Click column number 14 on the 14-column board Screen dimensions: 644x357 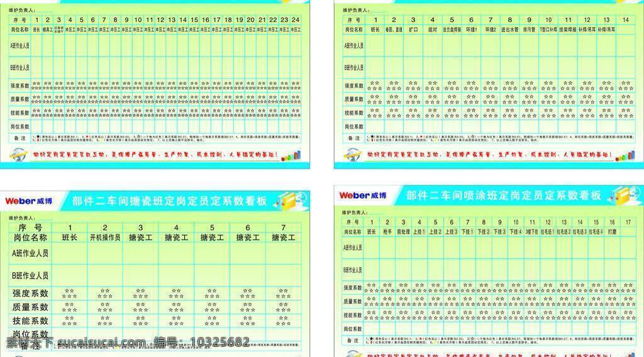tap(626, 19)
